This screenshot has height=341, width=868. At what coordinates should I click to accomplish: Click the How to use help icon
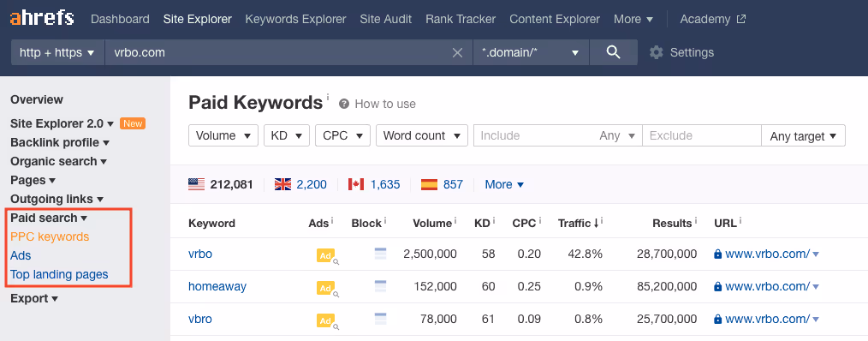[344, 104]
